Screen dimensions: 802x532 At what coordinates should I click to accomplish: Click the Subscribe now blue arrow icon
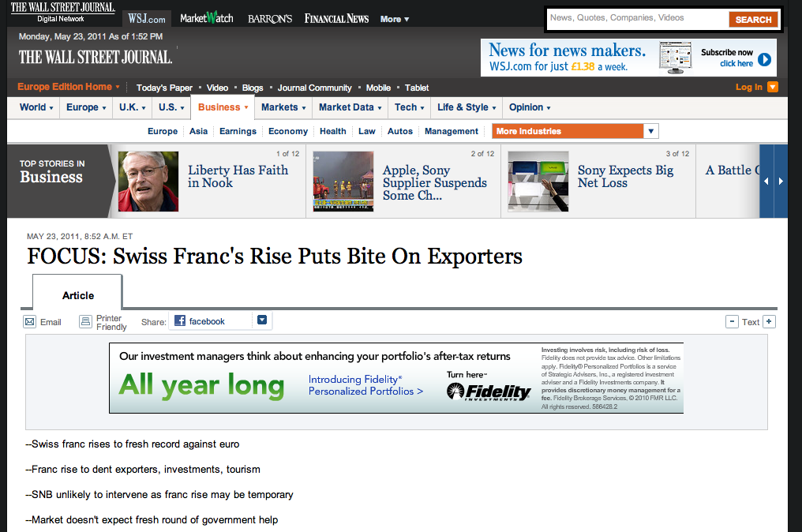[764, 59]
